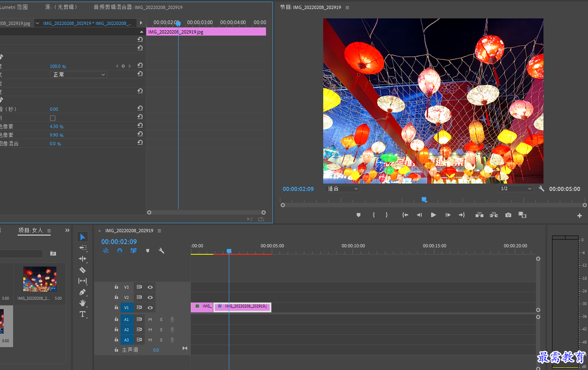Select the Pen tool

tap(83, 292)
